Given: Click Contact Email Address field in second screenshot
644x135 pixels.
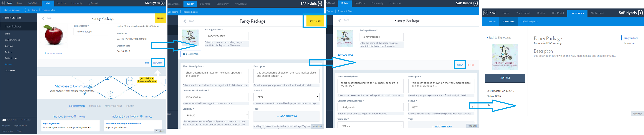Looking at the screenshot, I should click(x=216, y=97).
